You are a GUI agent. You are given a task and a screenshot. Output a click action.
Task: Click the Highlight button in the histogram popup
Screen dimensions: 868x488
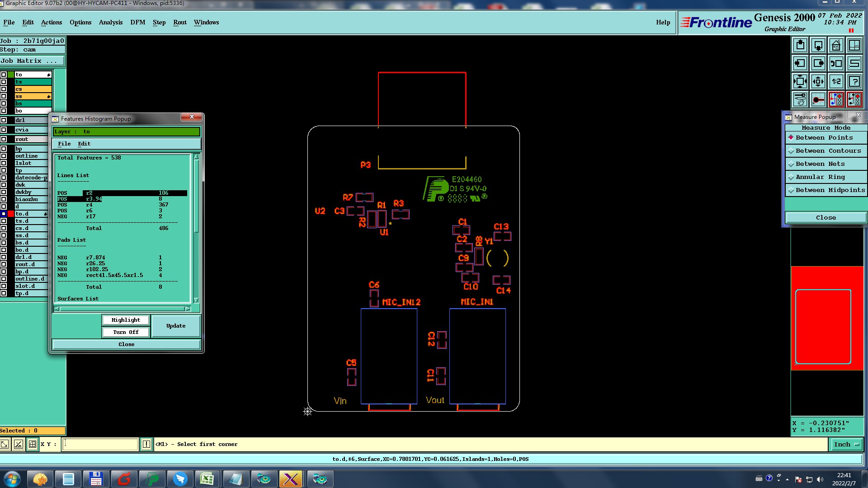click(x=126, y=320)
